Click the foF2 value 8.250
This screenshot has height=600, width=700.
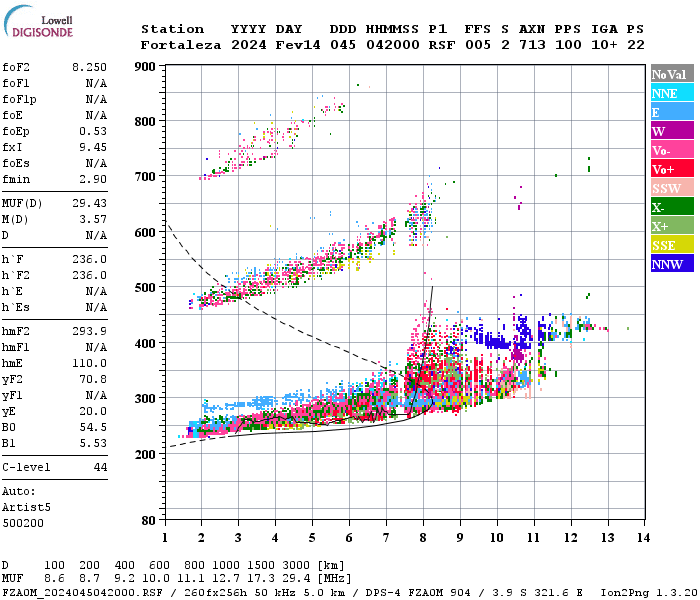(89, 67)
